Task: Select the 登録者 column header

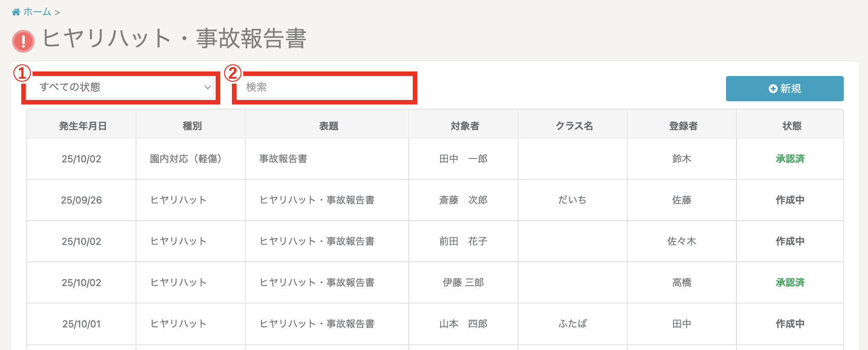Action: 683,126
